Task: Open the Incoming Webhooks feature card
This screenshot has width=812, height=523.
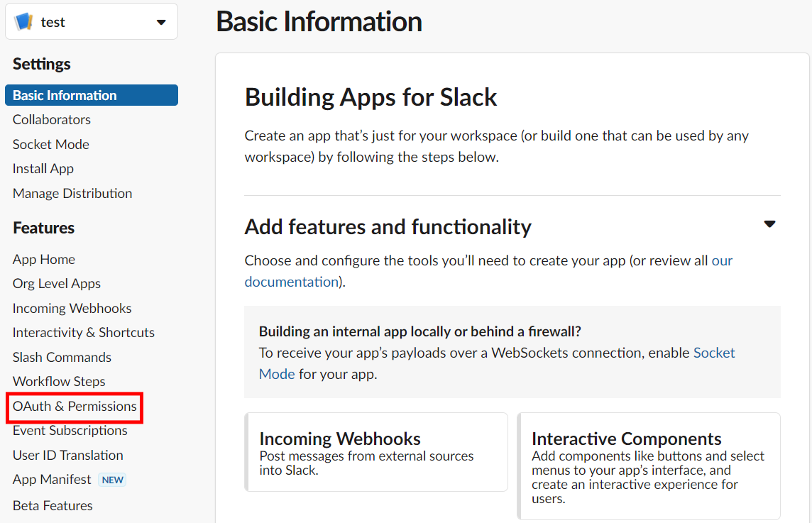Action: (376, 452)
